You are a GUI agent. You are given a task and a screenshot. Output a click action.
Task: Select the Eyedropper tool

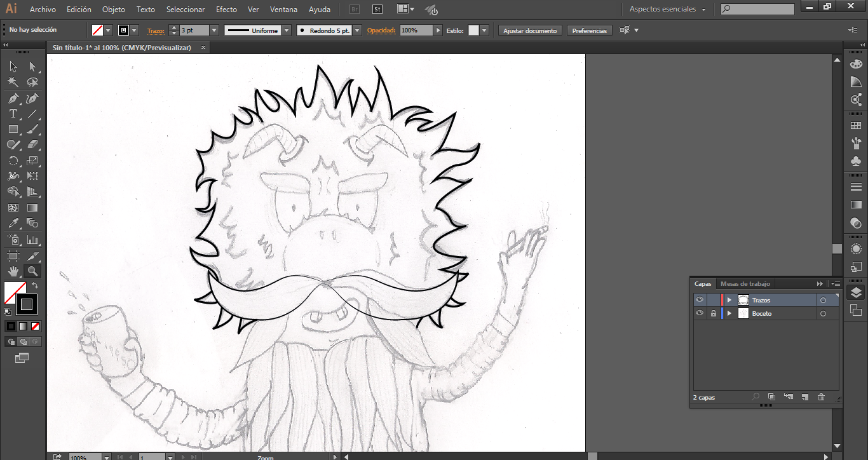(13, 223)
